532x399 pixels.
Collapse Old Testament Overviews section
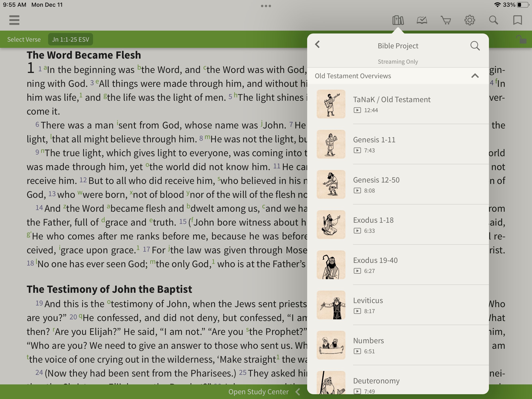click(x=475, y=76)
